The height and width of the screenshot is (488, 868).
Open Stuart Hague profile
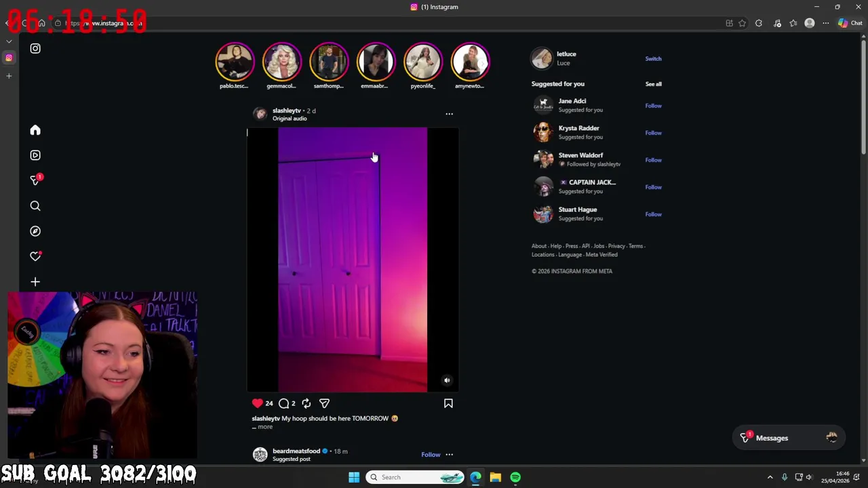pyautogui.click(x=577, y=209)
